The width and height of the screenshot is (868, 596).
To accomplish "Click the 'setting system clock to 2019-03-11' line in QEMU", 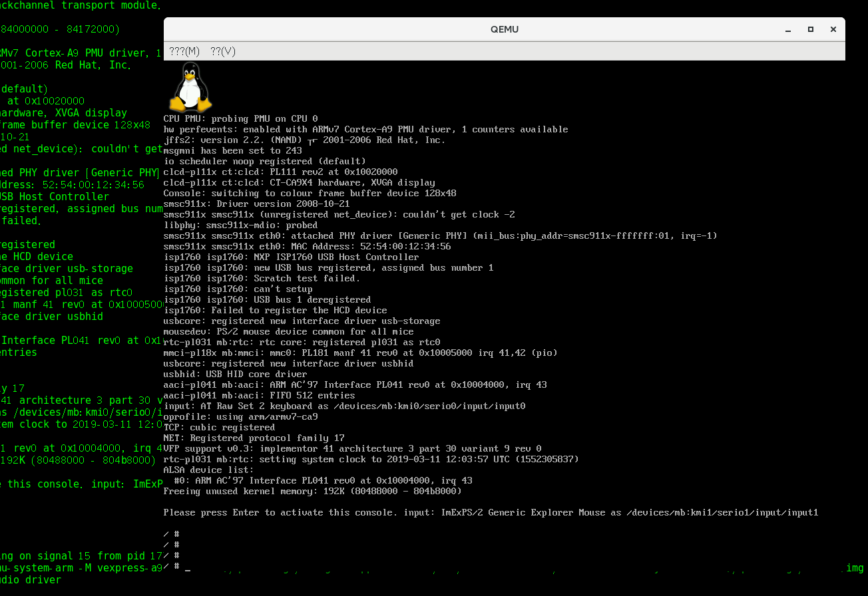I will (x=371, y=460).
